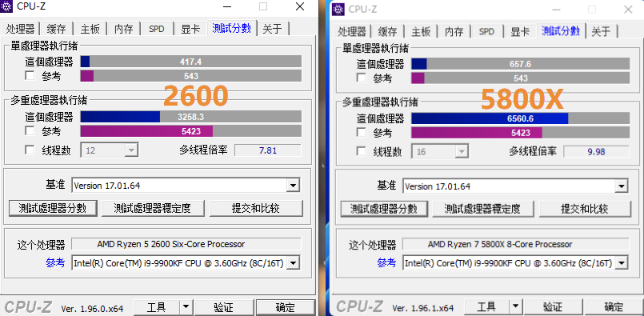The width and height of the screenshot is (644, 316).
Task: Enable multi-thread 參考 checkbox in right window
Action: 361,133
